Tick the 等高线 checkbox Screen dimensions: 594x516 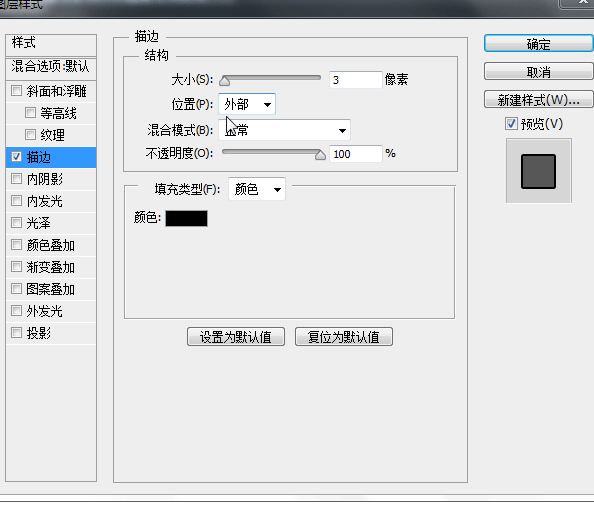pyautogui.click(x=30, y=113)
